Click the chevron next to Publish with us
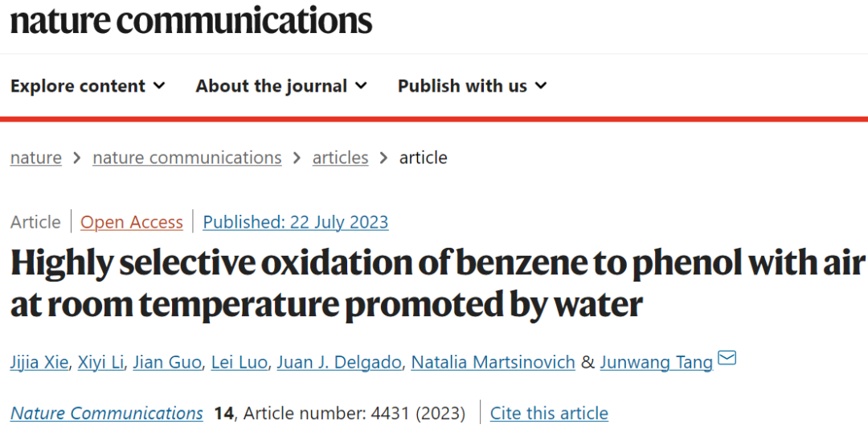The width and height of the screenshot is (868, 428). click(541, 86)
